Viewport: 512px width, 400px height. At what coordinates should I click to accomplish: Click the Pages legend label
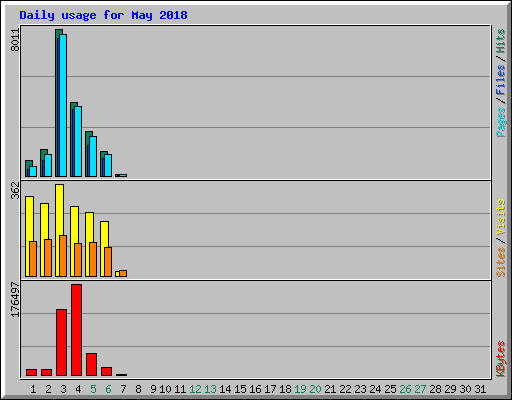pos(501,122)
